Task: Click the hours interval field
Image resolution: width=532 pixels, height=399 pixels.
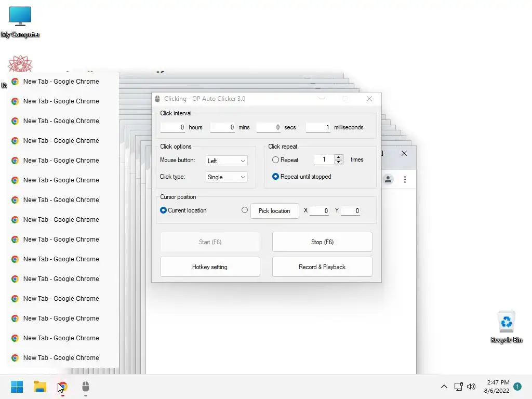Action: pos(172,127)
